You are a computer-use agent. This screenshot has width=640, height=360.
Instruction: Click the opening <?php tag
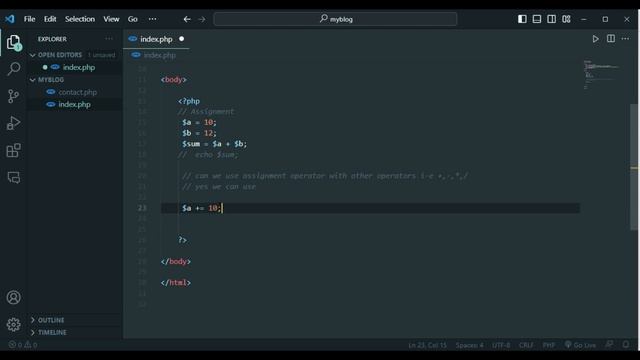[x=189, y=101]
